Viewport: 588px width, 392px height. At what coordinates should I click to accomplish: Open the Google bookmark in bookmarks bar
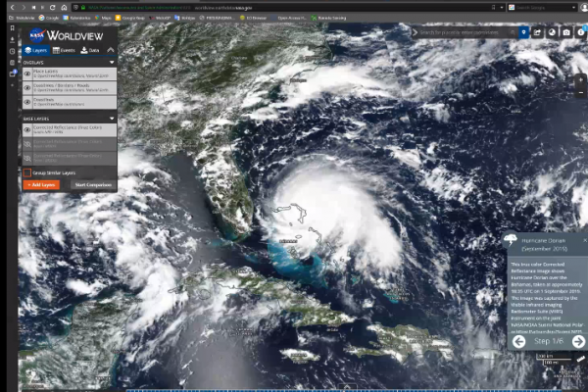point(49,18)
